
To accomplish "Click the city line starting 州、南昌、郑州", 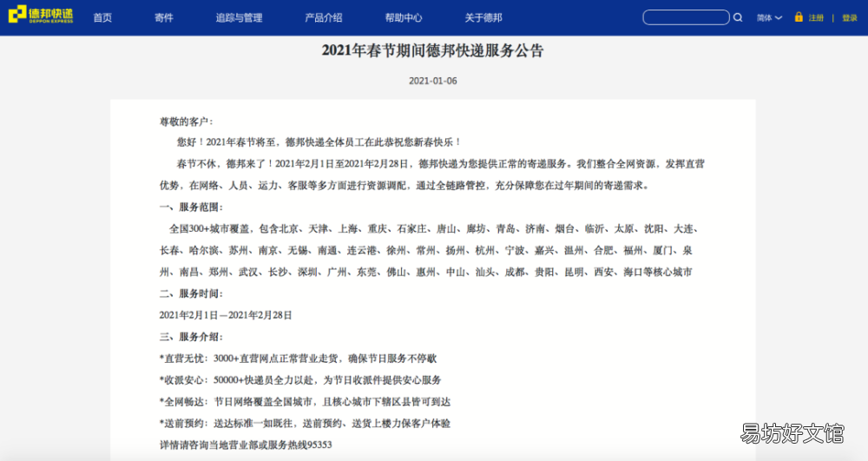I will point(425,272).
